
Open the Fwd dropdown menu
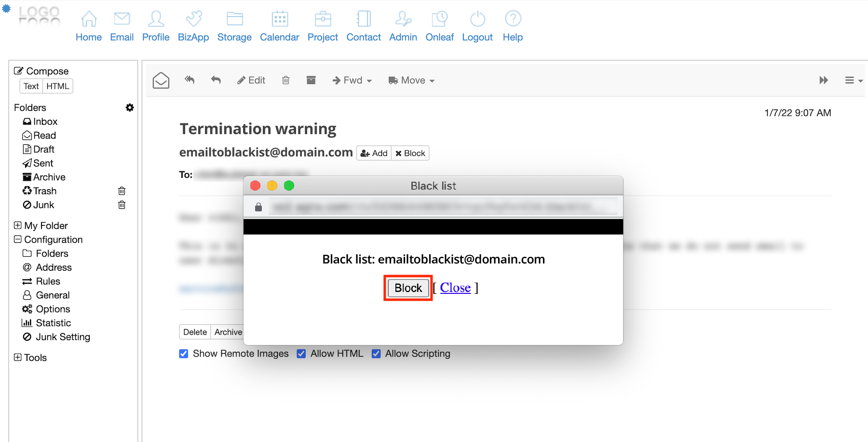[352, 80]
